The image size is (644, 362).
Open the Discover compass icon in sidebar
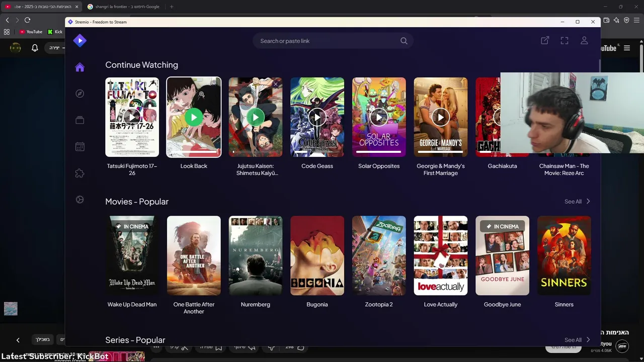[x=79, y=94]
